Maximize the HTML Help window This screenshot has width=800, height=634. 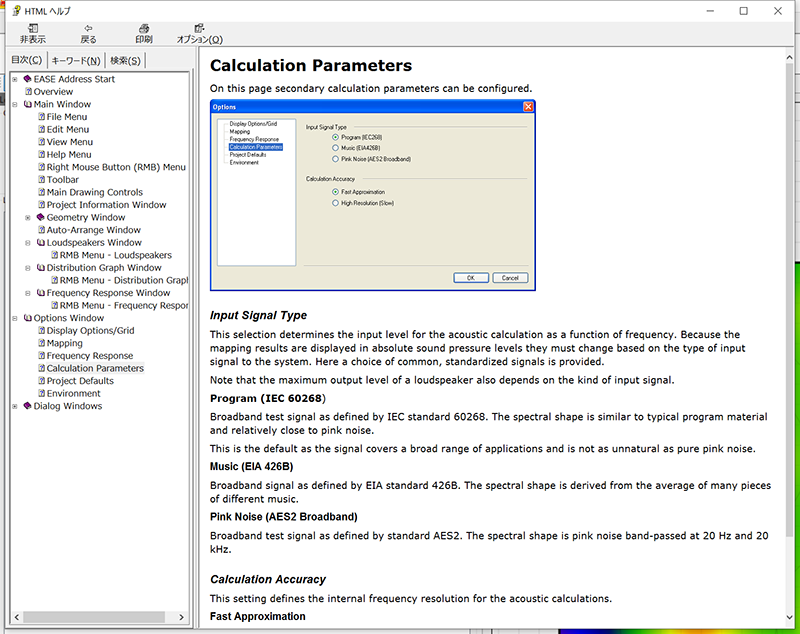(x=743, y=11)
